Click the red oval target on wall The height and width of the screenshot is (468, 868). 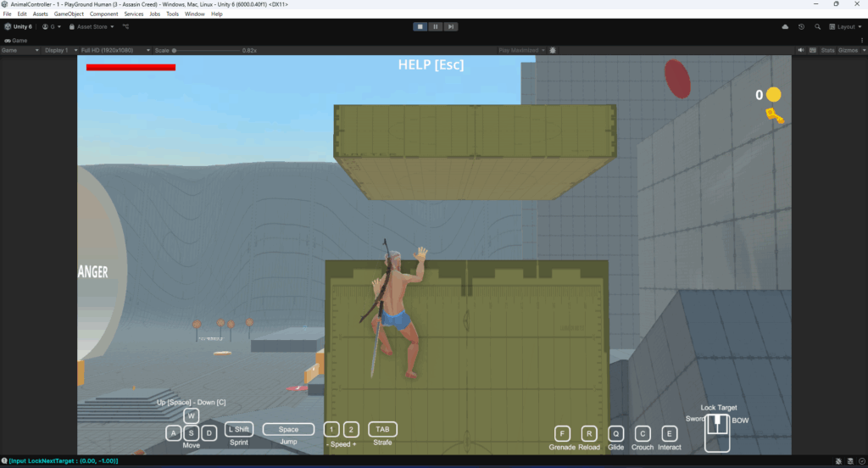tap(677, 79)
